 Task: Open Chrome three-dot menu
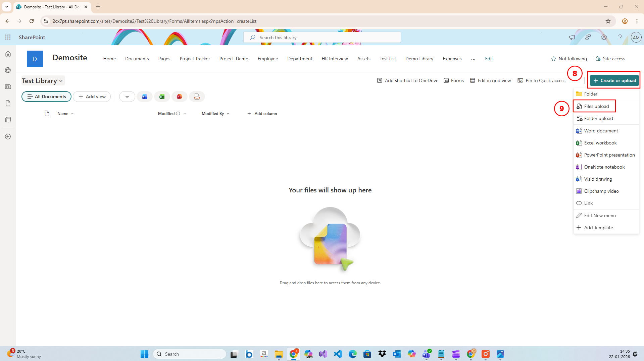(637, 21)
